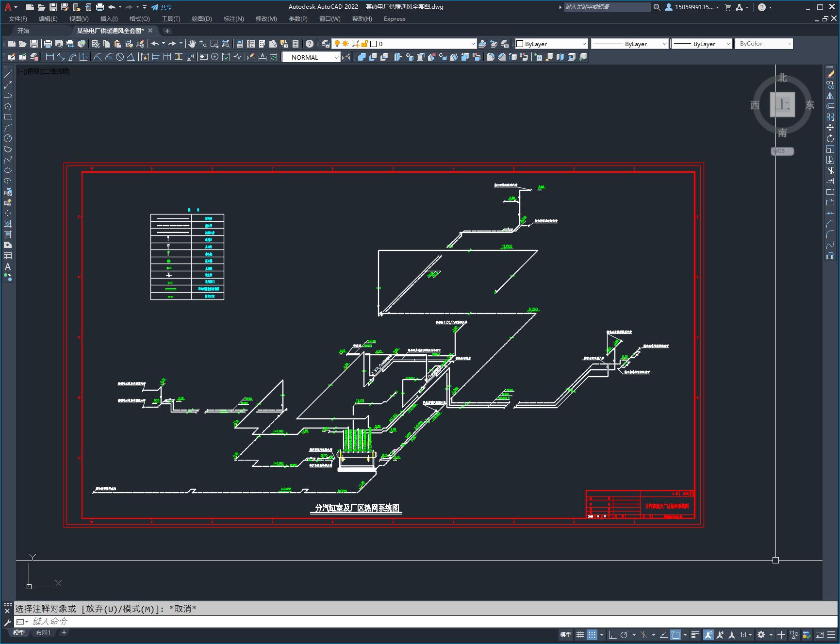Open the Layer Properties Manager icon
Image resolution: width=840 pixels, height=644 pixels.
(x=326, y=44)
